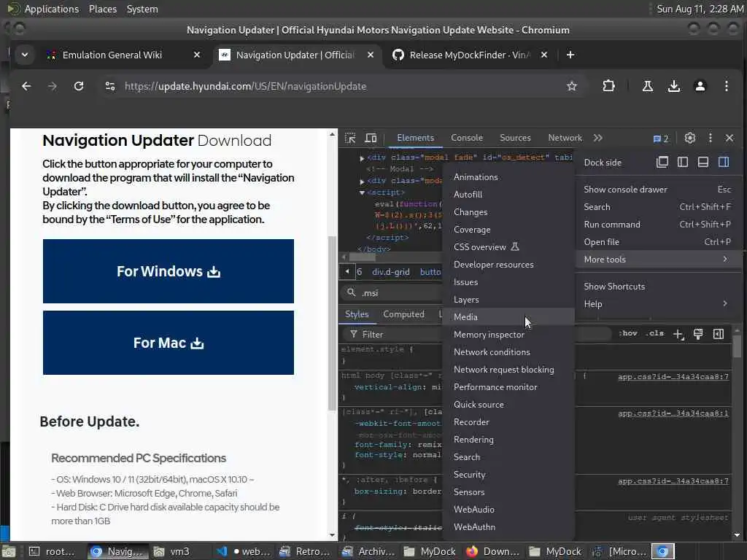Select the Elements tab
The width and height of the screenshot is (747, 560).
click(415, 138)
